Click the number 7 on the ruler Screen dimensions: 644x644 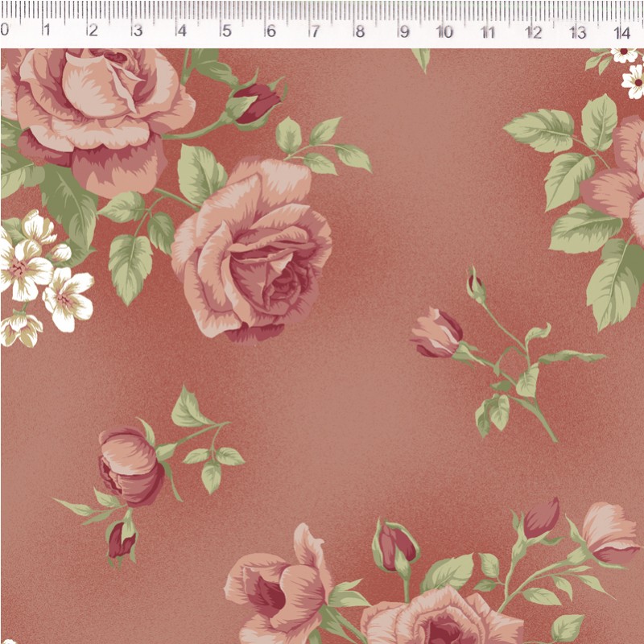tap(315, 31)
